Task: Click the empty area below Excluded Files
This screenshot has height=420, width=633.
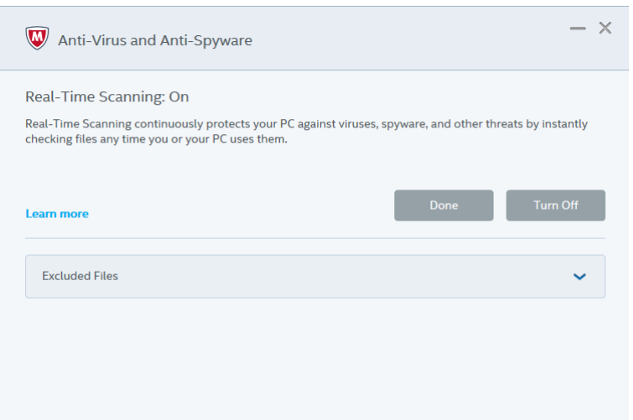Action: [315, 359]
